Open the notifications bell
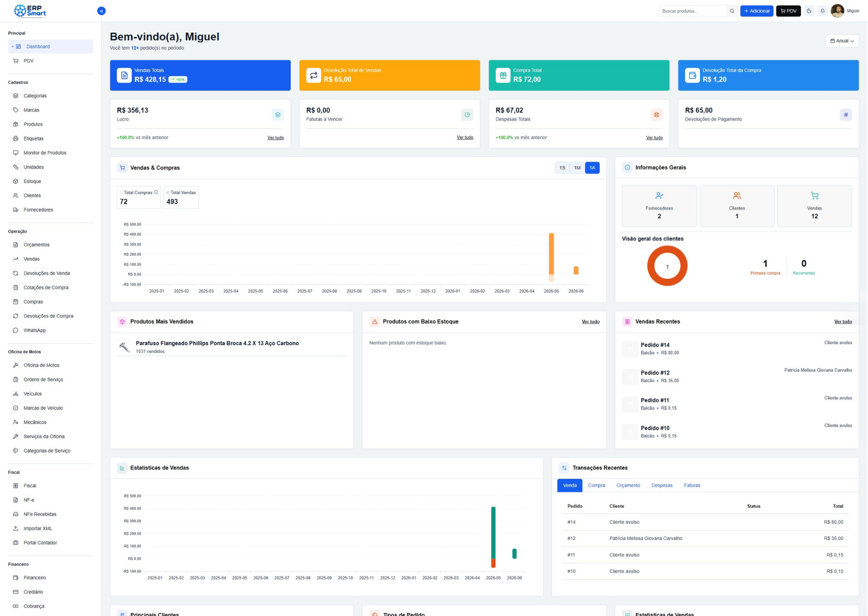 pyautogui.click(x=822, y=11)
